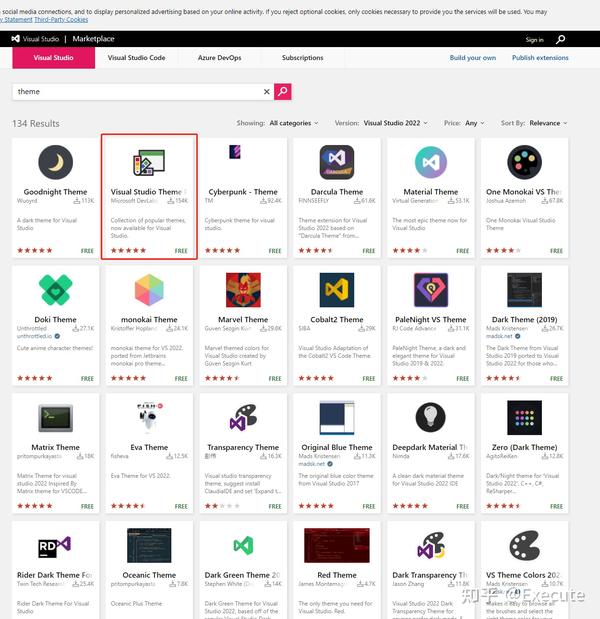Open monokai Theme hexagon icon
Screen dimensions: 600x619
(149, 290)
